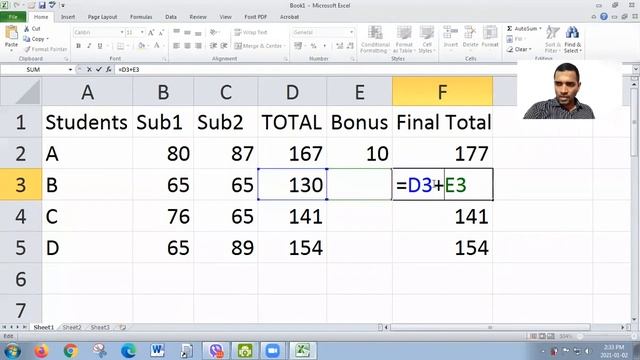
Task: Click the Increase Decimal icon
Action: 340,46
